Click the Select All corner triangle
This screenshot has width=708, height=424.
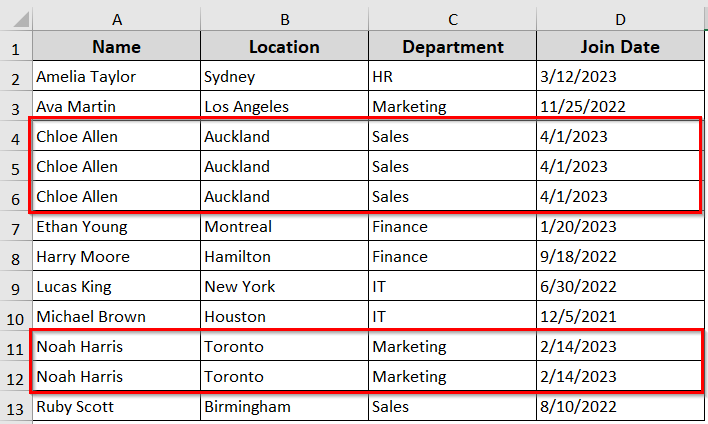20,19
